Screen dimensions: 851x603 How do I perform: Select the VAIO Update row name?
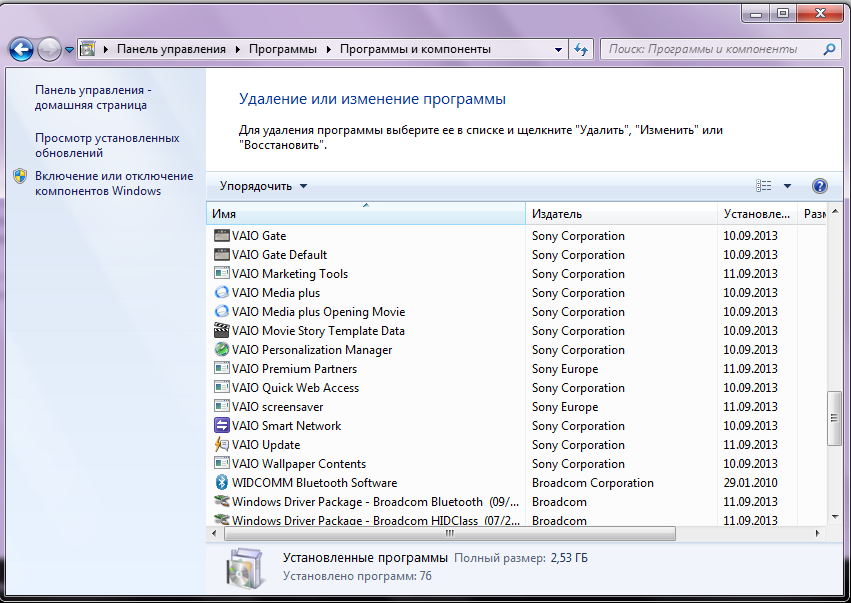[x=266, y=445]
